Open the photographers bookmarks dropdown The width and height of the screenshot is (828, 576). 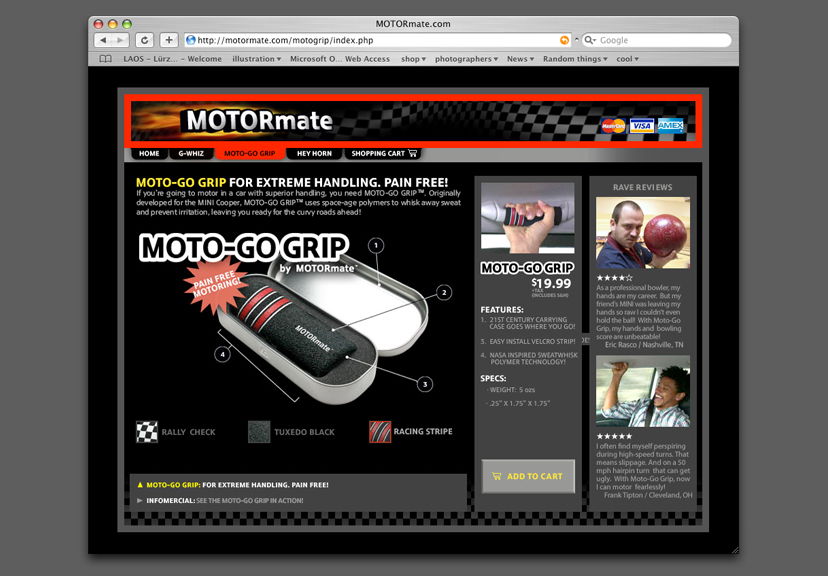tap(466, 59)
